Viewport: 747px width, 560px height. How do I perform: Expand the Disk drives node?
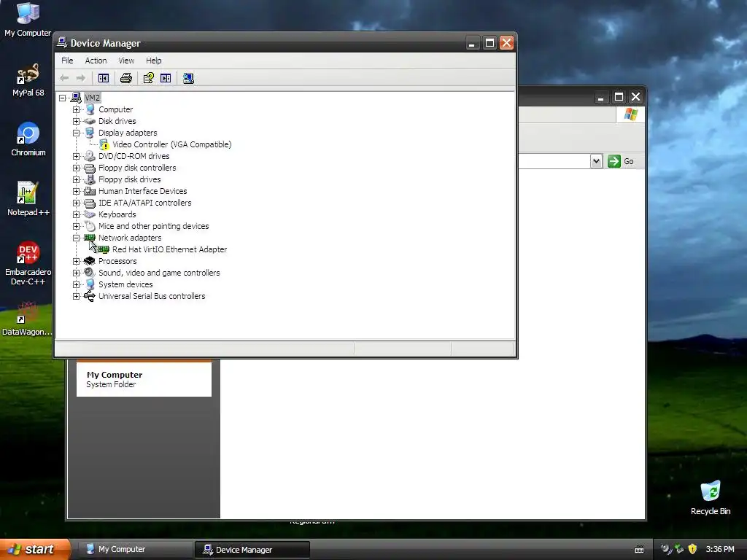(x=76, y=122)
